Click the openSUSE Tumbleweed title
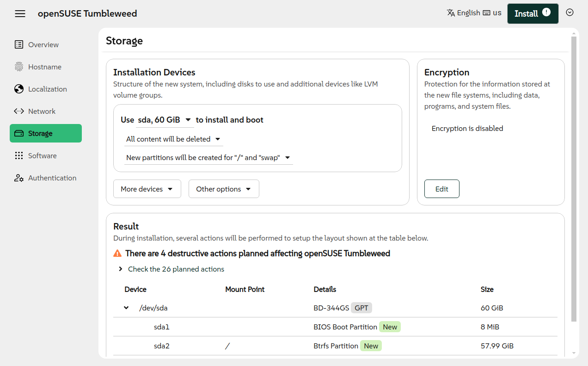The width and height of the screenshot is (588, 366). click(87, 13)
